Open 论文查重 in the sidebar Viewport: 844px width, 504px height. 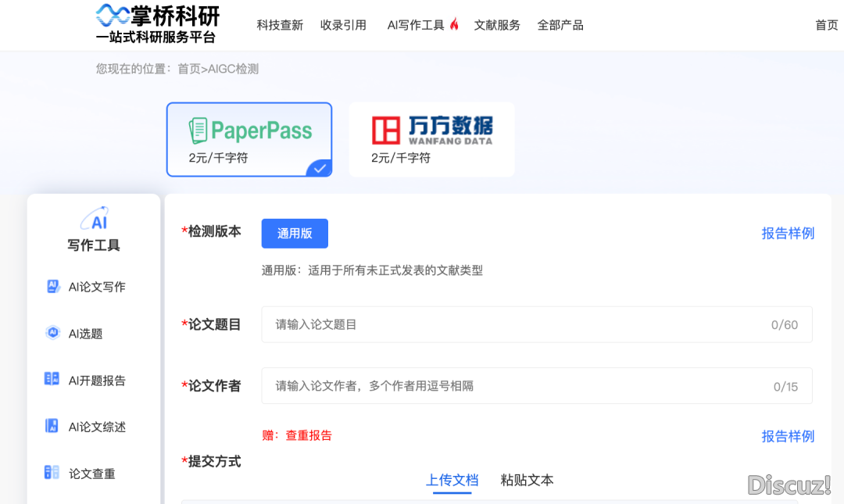[x=92, y=474]
